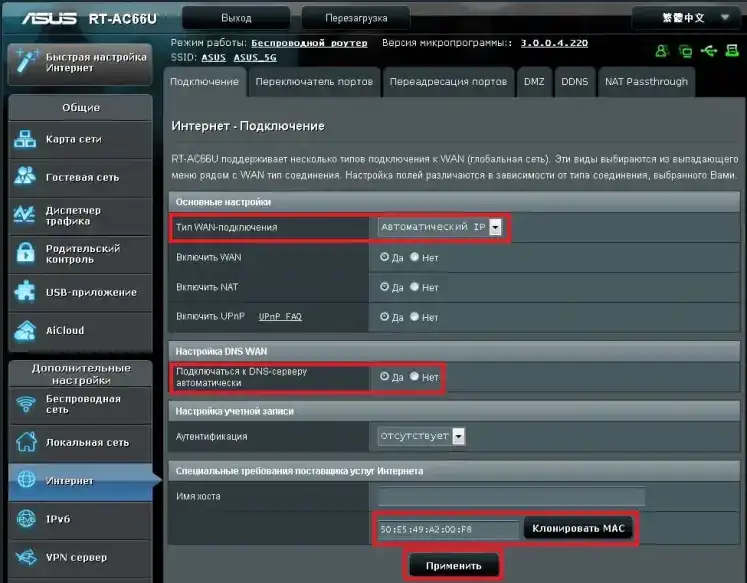Open USB-приложение puzzle piece icon
Image resolution: width=747 pixels, height=583 pixels.
coord(25,291)
